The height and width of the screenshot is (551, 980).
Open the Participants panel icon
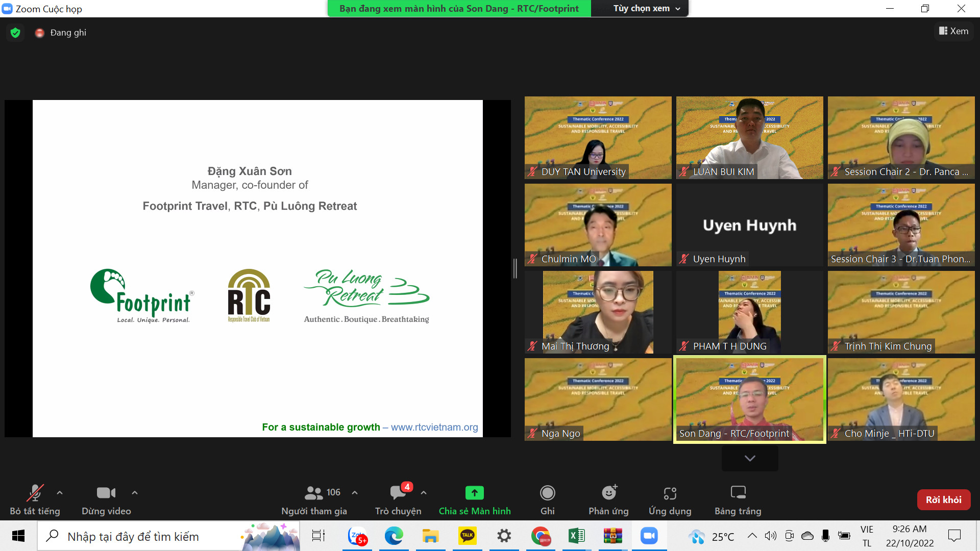click(x=313, y=493)
